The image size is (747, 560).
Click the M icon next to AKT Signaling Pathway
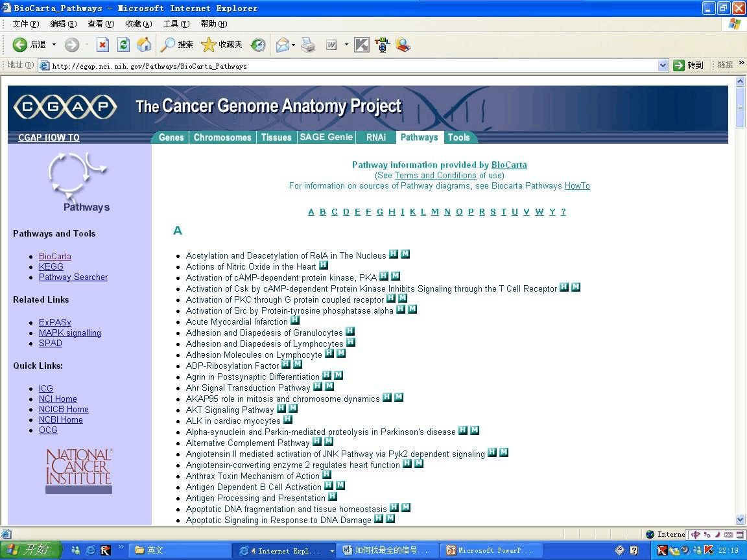[x=293, y=408]
